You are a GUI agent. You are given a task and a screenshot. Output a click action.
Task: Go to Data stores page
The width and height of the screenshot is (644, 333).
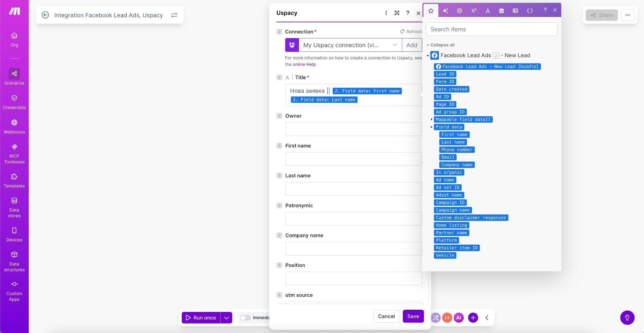click(14, 208)
